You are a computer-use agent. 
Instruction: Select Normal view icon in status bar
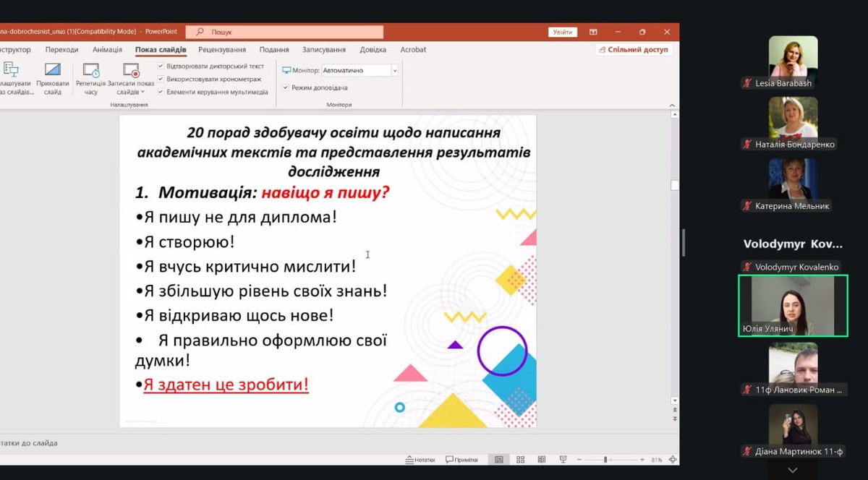tap(498, 460)
